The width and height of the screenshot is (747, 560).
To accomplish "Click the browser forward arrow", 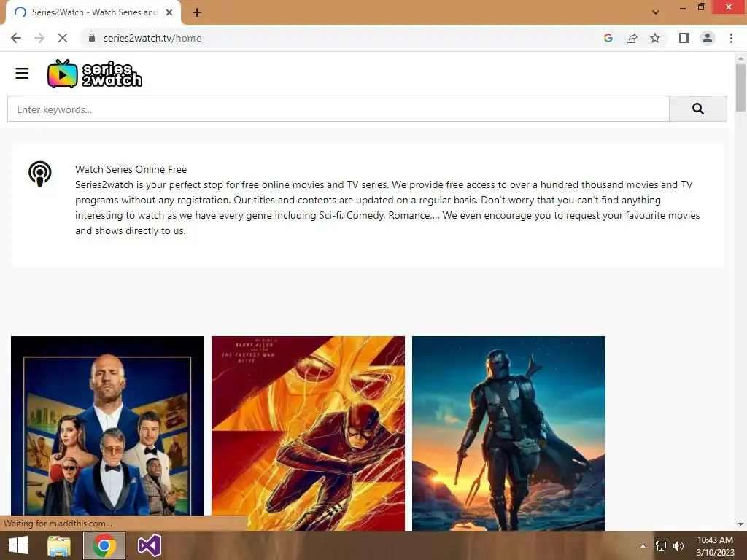I will pos(39,38).
